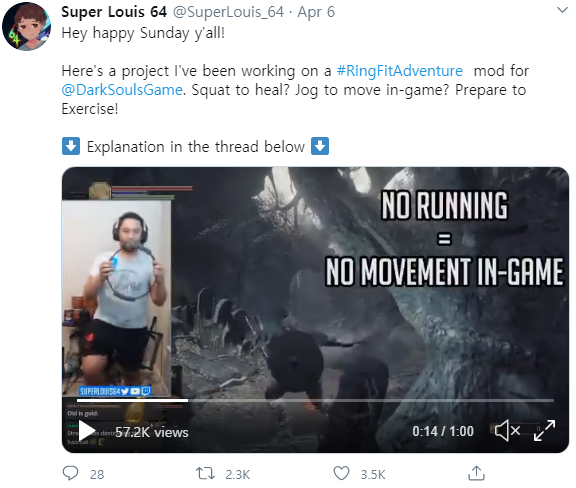Unmute the video using the speaker icon

507,431
